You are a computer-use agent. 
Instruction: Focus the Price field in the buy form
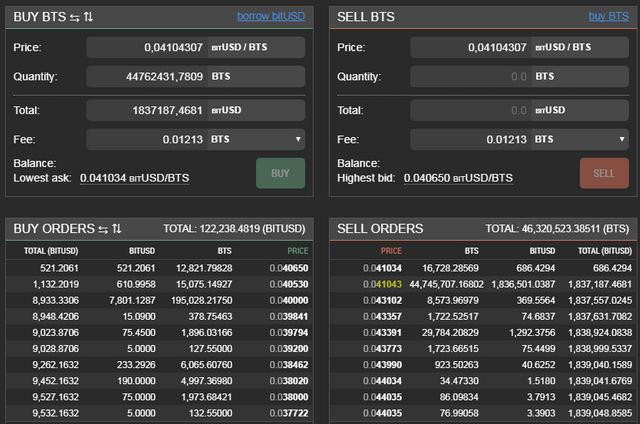146,47
